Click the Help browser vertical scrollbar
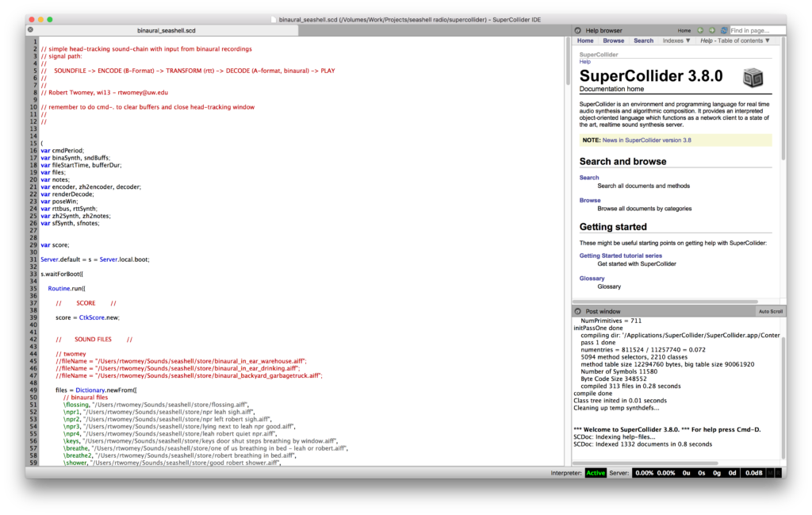Viewport: 812px width, 515px height. pyautogui.click(x=783, y=98)
